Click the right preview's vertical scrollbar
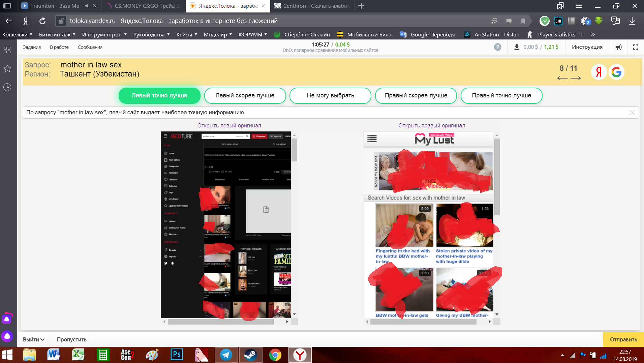This screenshot has width=644, height=363. coord(497,177)
